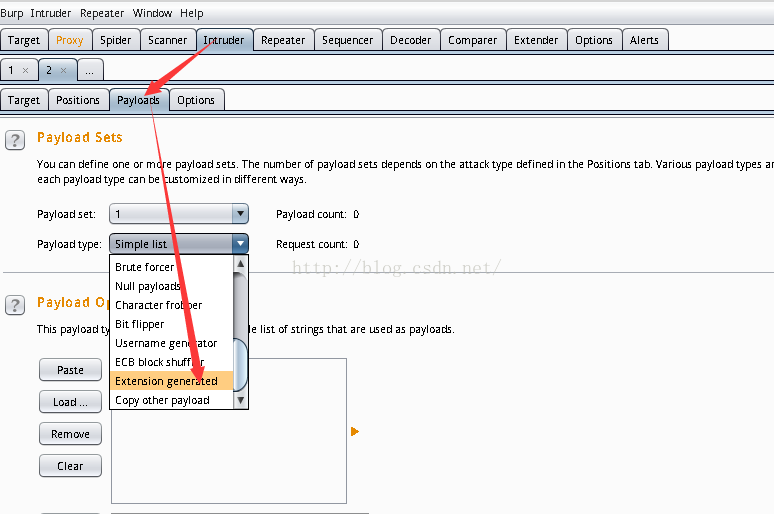
Task: Switch to the main Repeater tab
Action: [x=283, y=40]
